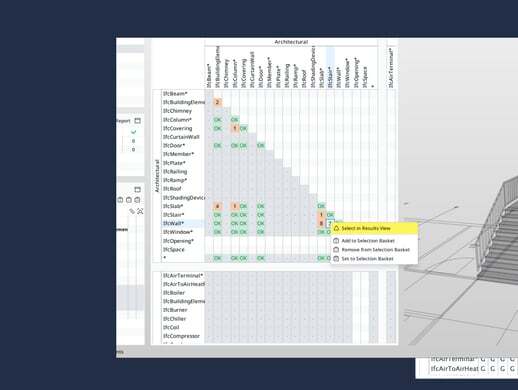Click orange cell 4 in IfcSlab* row
The width and height of the screenshot is (518, 390).
(x=217, y=206)
